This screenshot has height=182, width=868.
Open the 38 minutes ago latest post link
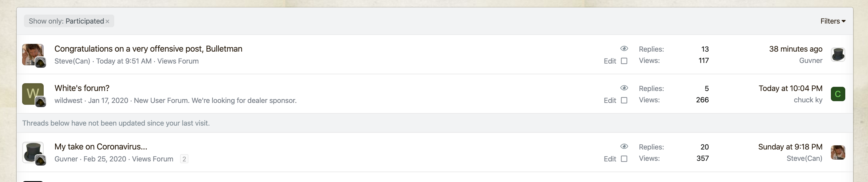796,49
